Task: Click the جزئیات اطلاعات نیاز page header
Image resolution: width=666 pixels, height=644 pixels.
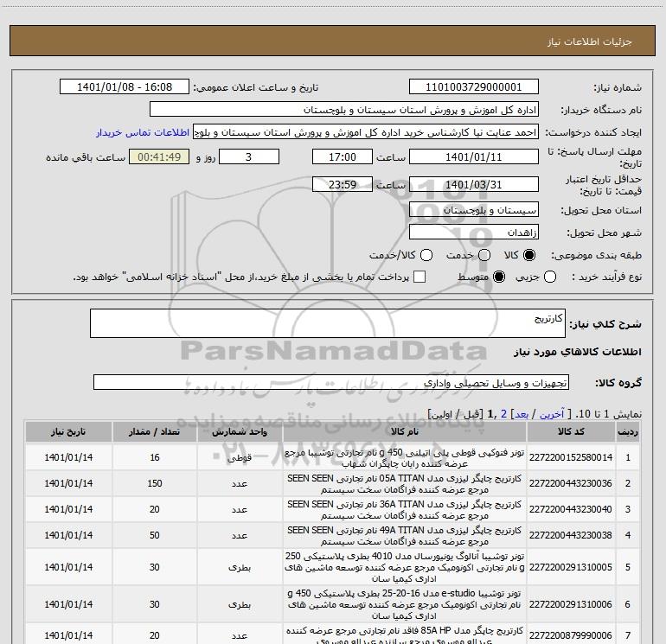Action: (590, 41)
